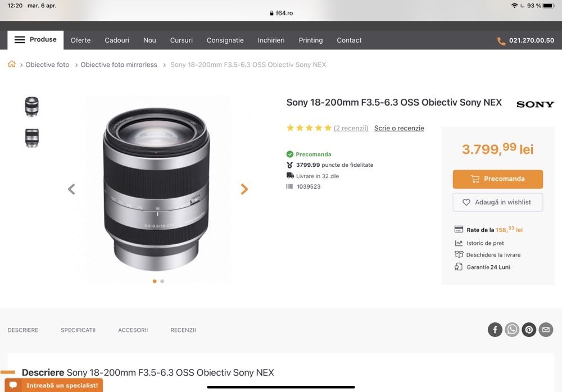Open Istoric de pret chart
The image size is (562, 392).
click(485, 243)
